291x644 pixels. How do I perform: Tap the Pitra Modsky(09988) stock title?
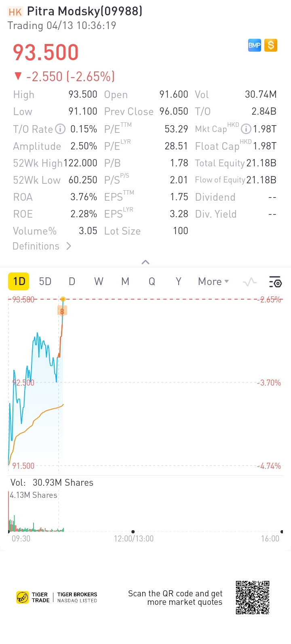coord(84,11)
